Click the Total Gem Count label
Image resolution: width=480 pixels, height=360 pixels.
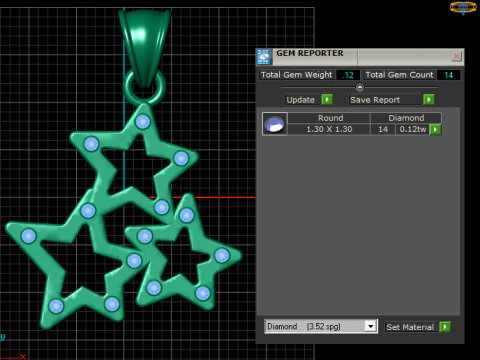click(x=399, y=75)
